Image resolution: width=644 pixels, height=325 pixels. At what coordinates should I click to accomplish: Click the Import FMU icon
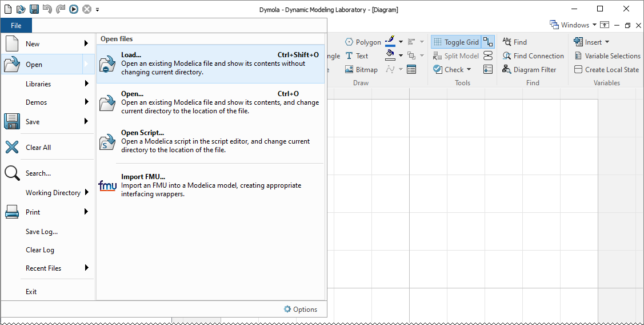tap(107, 186)
